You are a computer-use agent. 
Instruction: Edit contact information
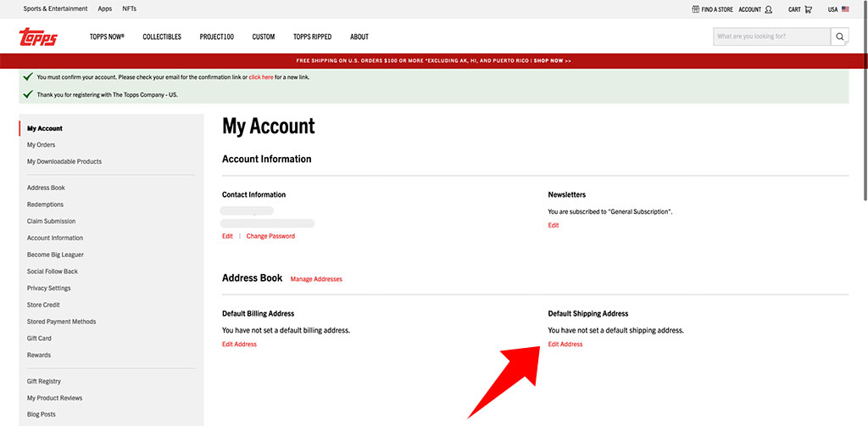[227, 236]
